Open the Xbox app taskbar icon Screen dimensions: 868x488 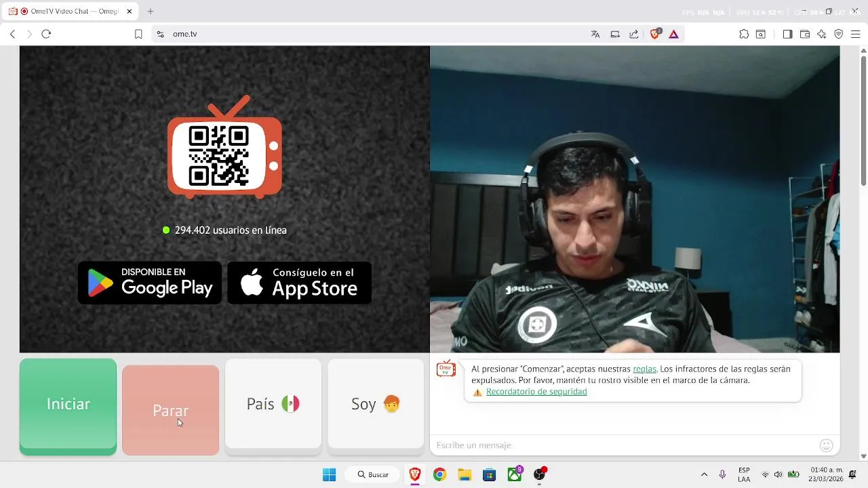[x=515, y=474]
